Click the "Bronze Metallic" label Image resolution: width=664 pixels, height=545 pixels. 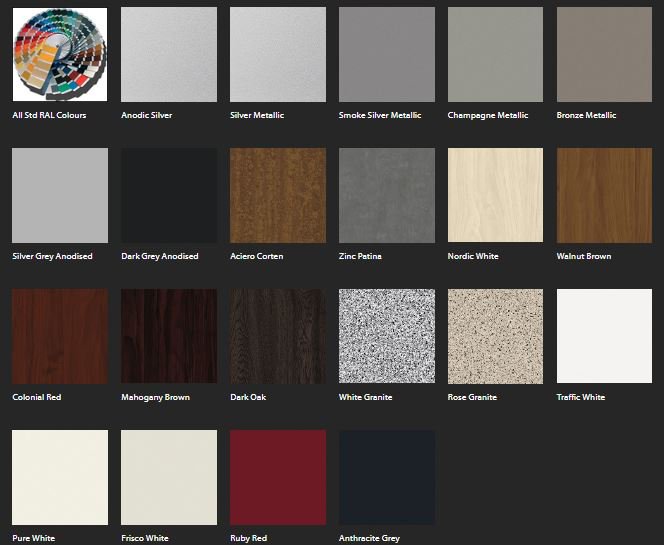pos(586,115)
